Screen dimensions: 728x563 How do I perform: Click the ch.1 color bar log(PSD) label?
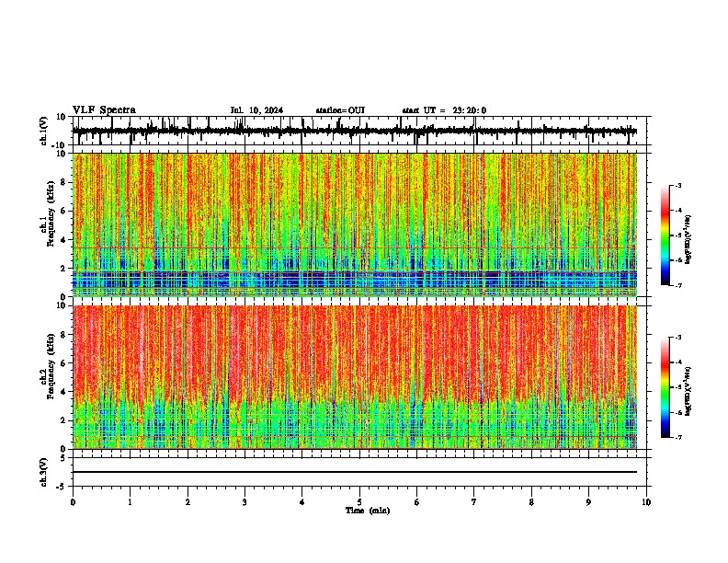click(688, 240)
